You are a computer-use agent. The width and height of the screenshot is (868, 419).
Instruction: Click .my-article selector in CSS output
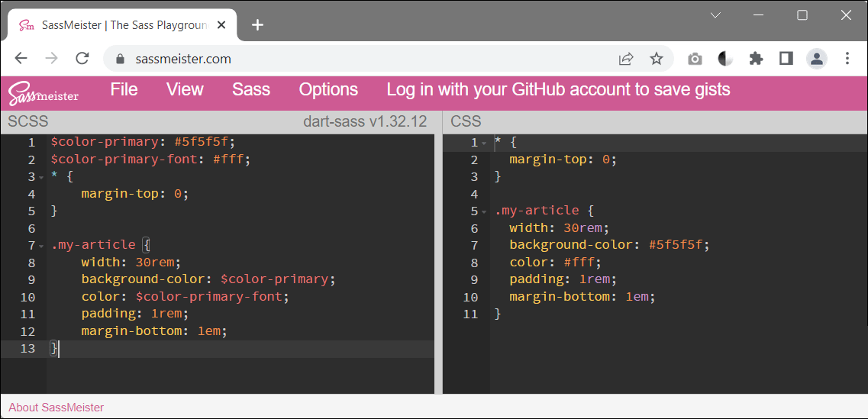point(537,211)
